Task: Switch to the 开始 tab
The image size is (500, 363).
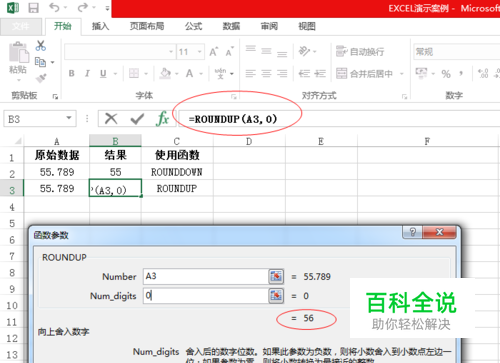Action: pos(63,26)
